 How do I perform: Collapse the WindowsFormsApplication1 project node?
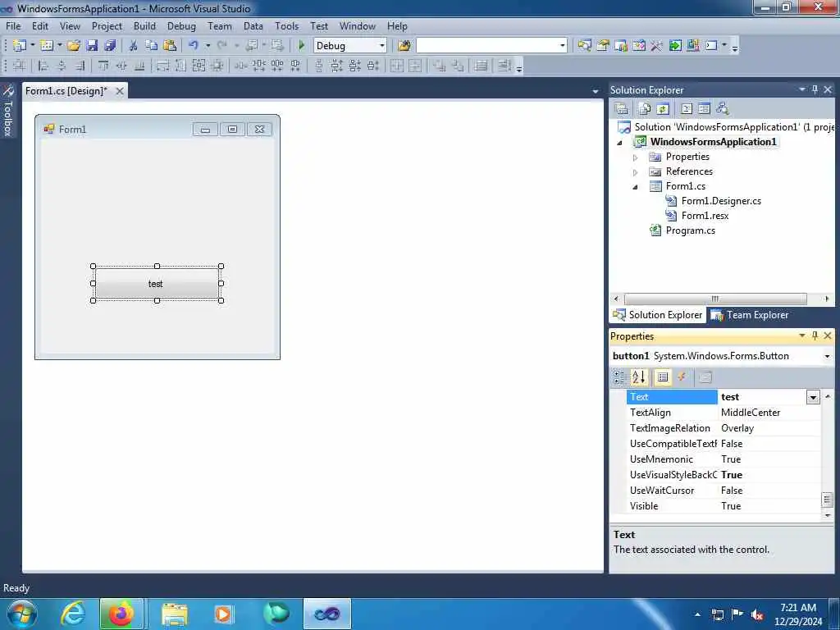tap(620, 143)
